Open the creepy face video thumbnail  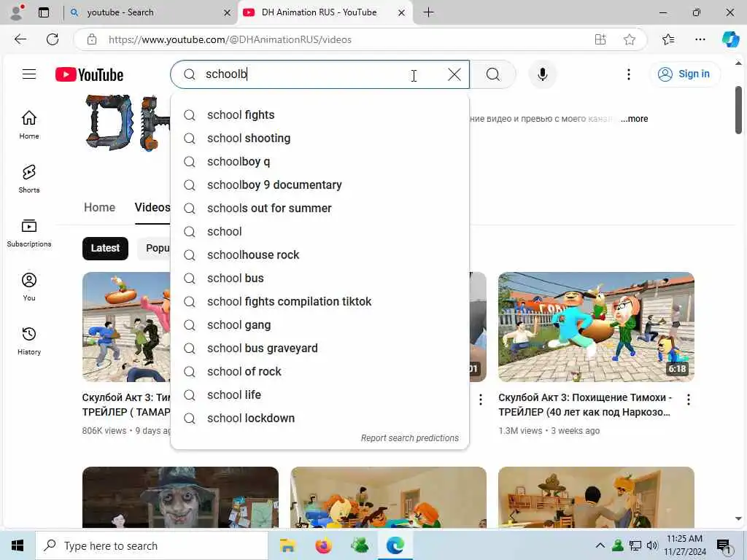click(180, 497)
